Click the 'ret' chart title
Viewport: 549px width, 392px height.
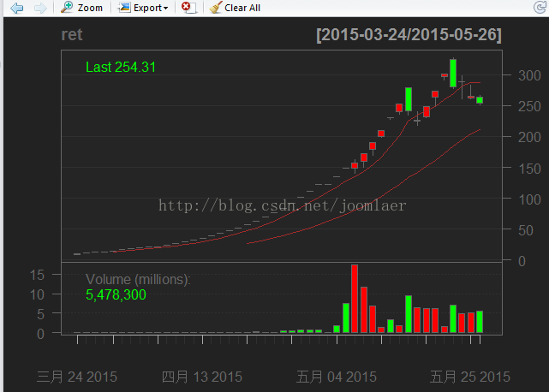[72, 34]
